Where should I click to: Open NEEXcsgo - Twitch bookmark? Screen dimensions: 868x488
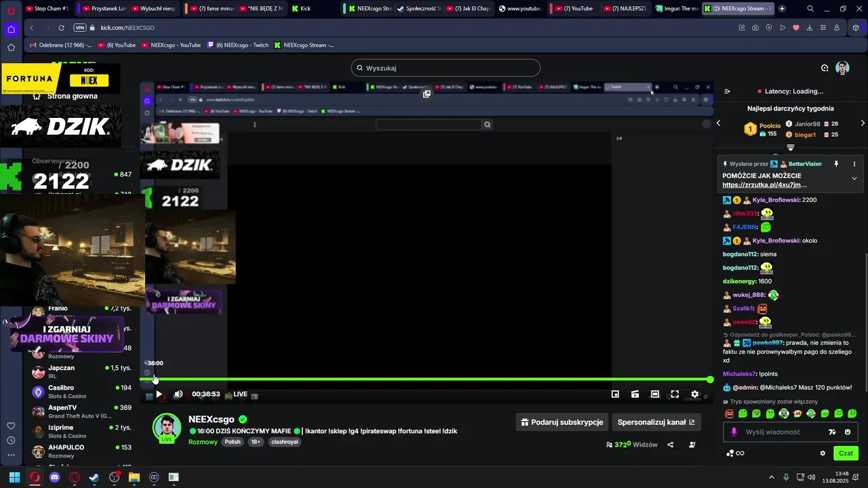[x=238, y=45]
